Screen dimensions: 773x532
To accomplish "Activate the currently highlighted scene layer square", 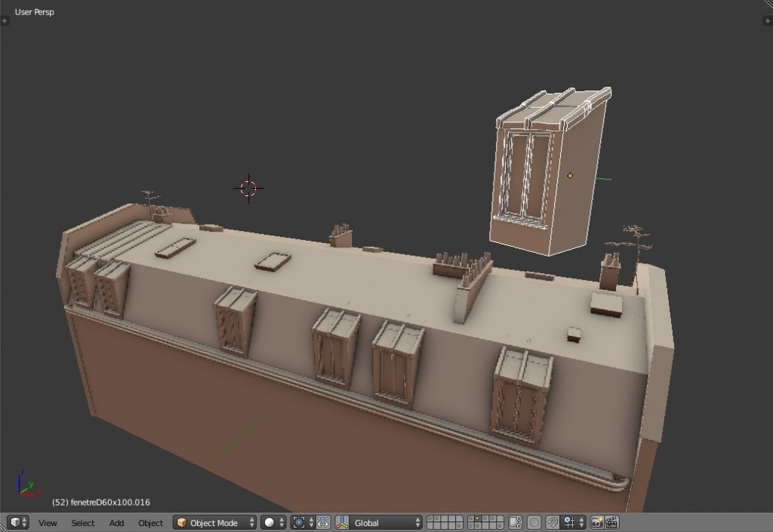I will [476, 520].
